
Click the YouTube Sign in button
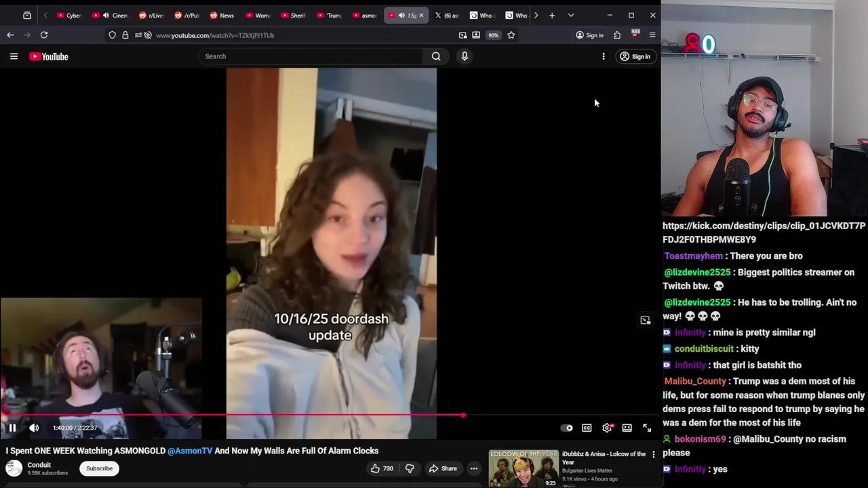[x=635, y=56]
